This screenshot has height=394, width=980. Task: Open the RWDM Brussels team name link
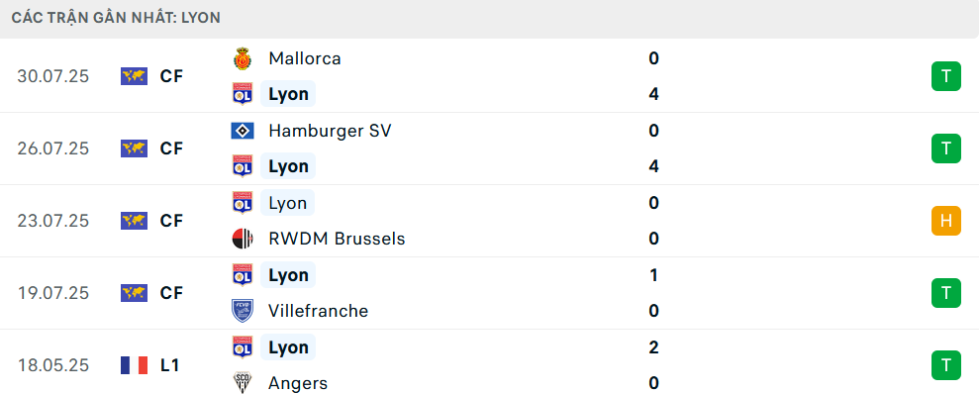pyautogui.click(x=337, y=239)
